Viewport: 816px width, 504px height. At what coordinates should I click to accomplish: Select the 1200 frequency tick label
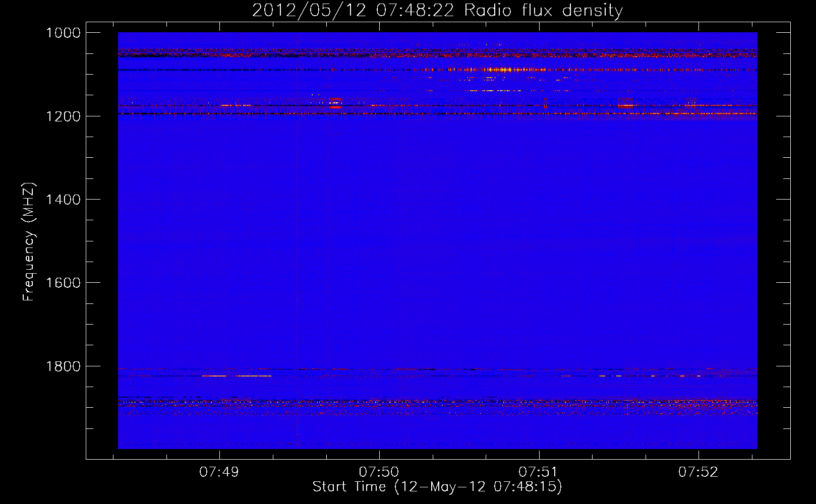(63, 116)
